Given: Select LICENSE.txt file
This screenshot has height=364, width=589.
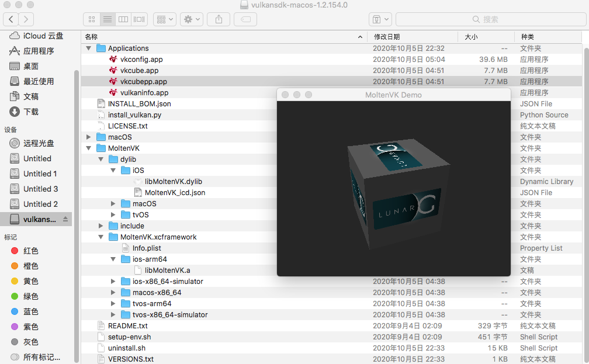Looking at the screenshot, I should coord(128,126).
